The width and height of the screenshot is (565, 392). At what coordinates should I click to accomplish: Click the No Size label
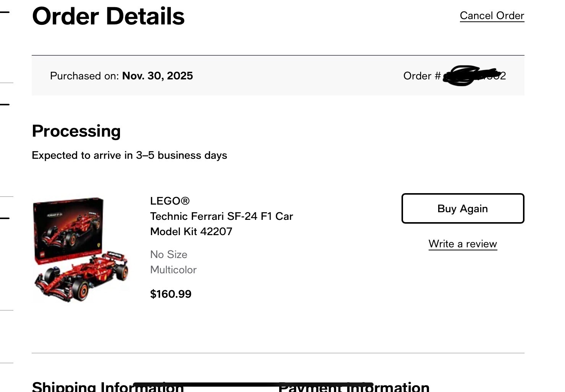pos(168,255)
